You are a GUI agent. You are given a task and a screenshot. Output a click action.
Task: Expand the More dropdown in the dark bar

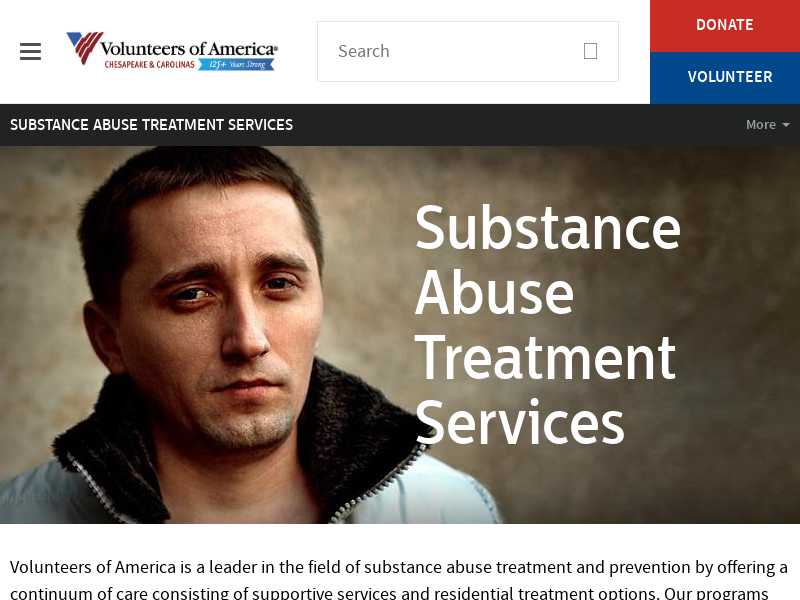click(767, 124)
